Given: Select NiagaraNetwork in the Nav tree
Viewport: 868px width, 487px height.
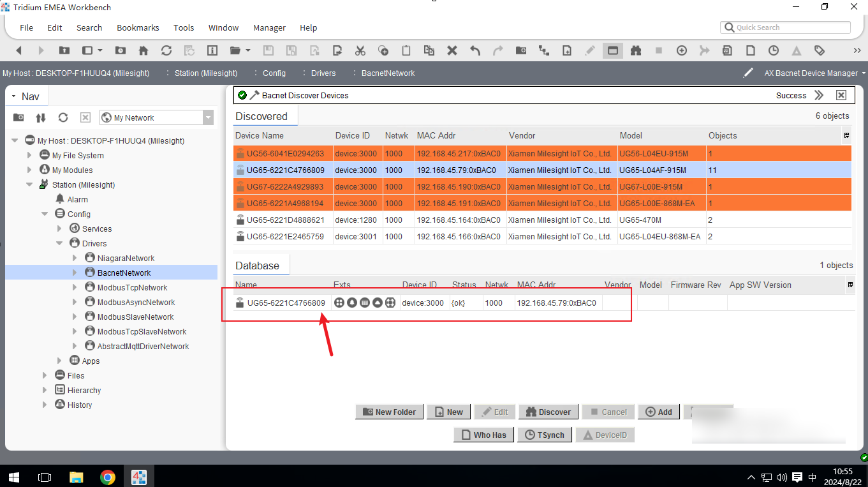Looking at the screenshot, I should pyautogui.click(x=126, y=258).
